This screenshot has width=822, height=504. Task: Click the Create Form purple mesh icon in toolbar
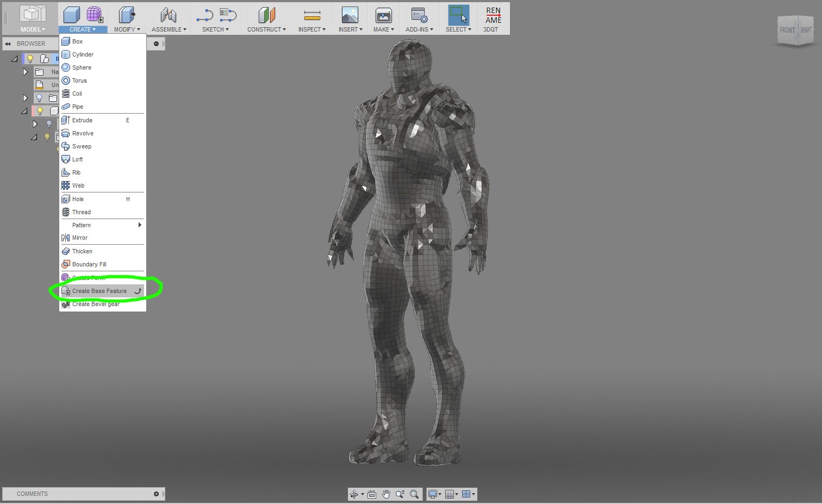coord(95,15)
